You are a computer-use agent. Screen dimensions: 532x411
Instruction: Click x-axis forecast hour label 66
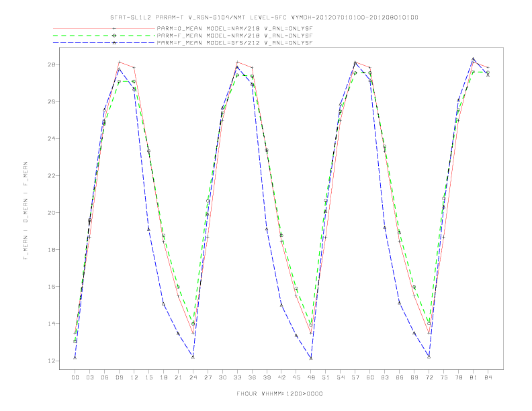(400, 377)
